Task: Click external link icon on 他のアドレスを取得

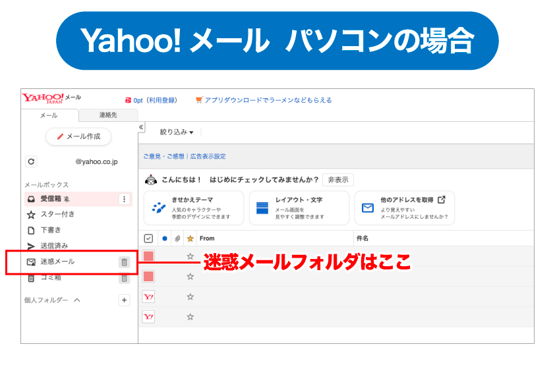Action: [x=442, y=200]
